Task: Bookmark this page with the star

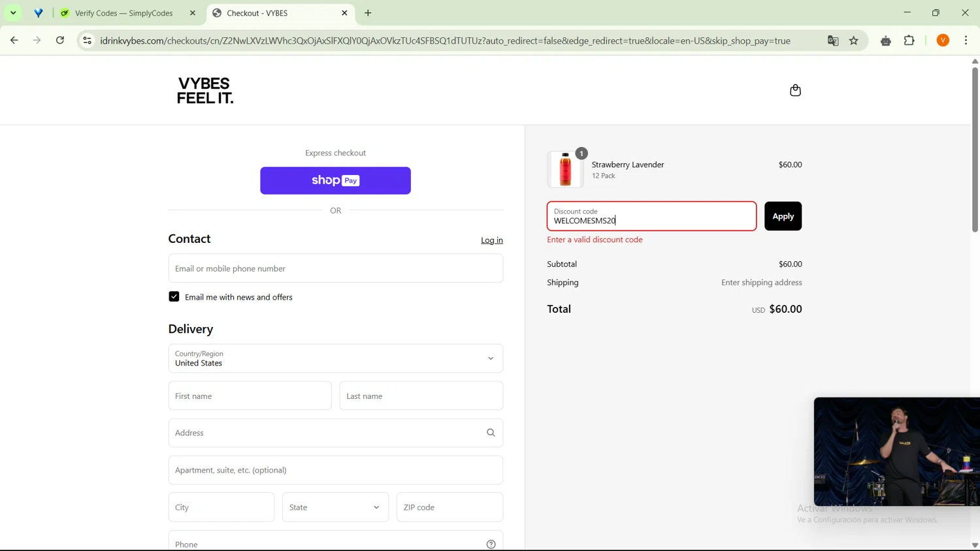Action: (854, 40)
